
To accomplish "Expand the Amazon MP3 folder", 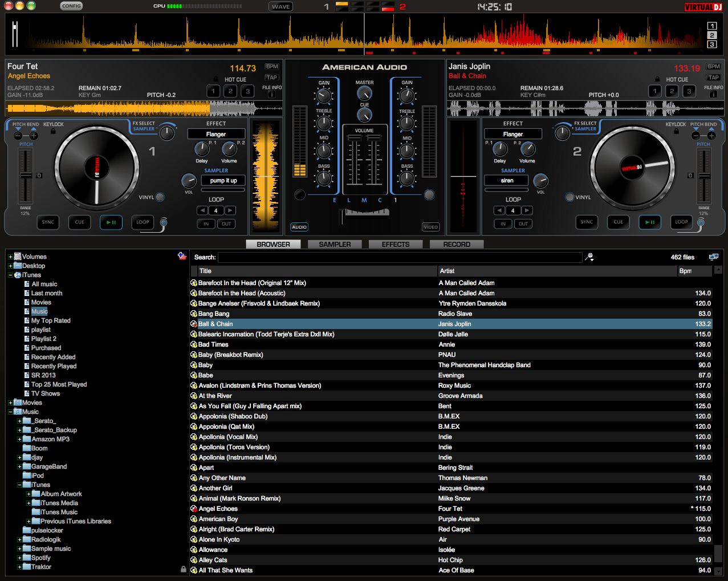I will click(19, 439).
